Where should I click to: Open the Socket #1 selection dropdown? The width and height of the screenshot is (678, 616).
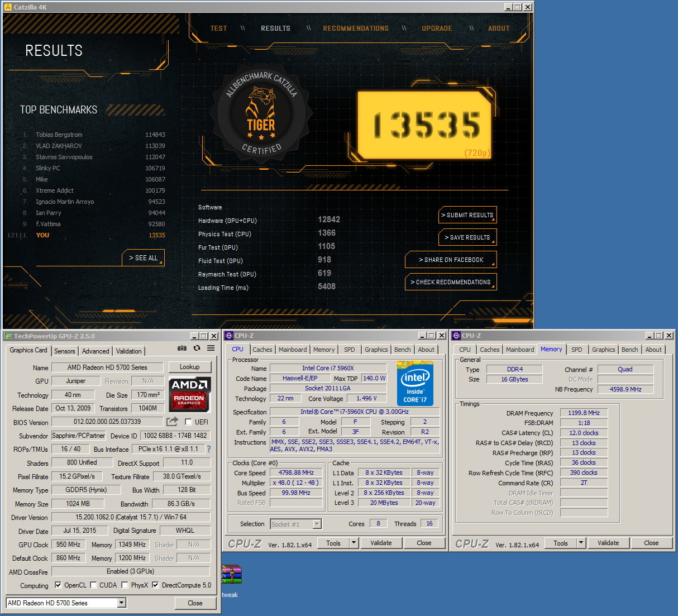317,524
